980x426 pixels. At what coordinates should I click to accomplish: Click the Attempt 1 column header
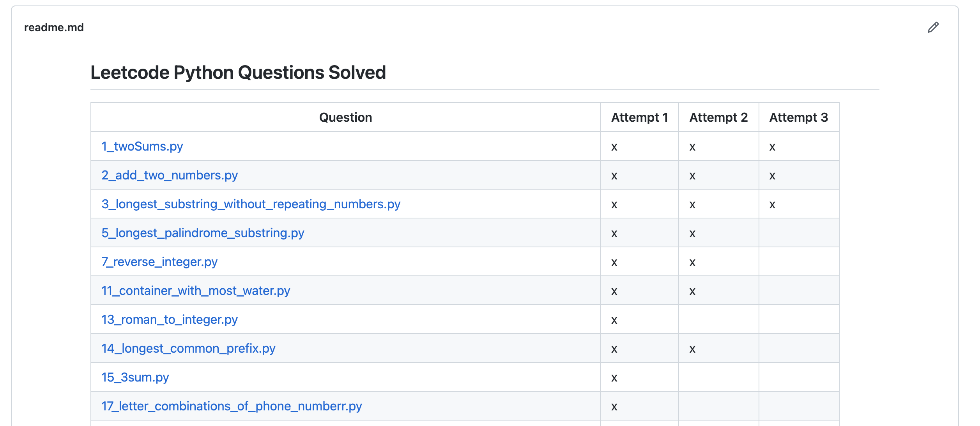[639, 117]
